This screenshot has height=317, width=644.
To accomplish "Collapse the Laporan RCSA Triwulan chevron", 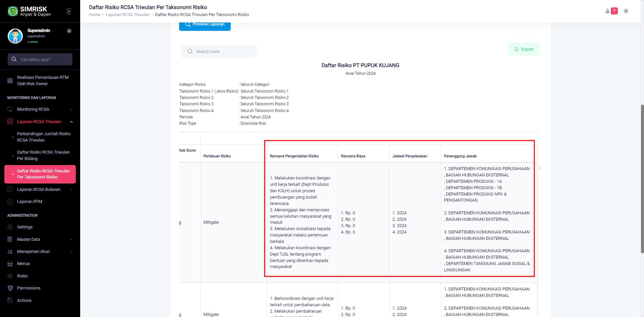I will 71,122.
